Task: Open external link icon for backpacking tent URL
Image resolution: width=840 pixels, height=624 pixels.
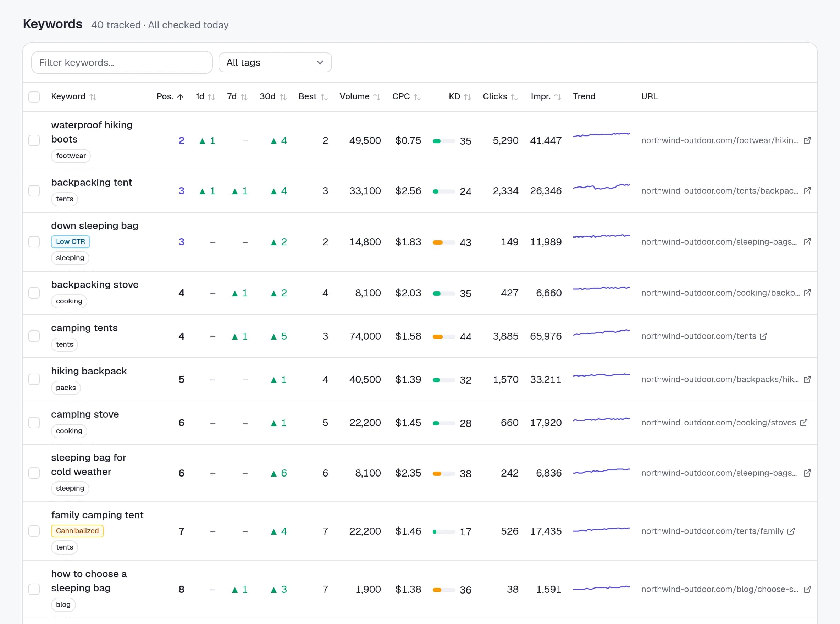Action: click(807, 191)
